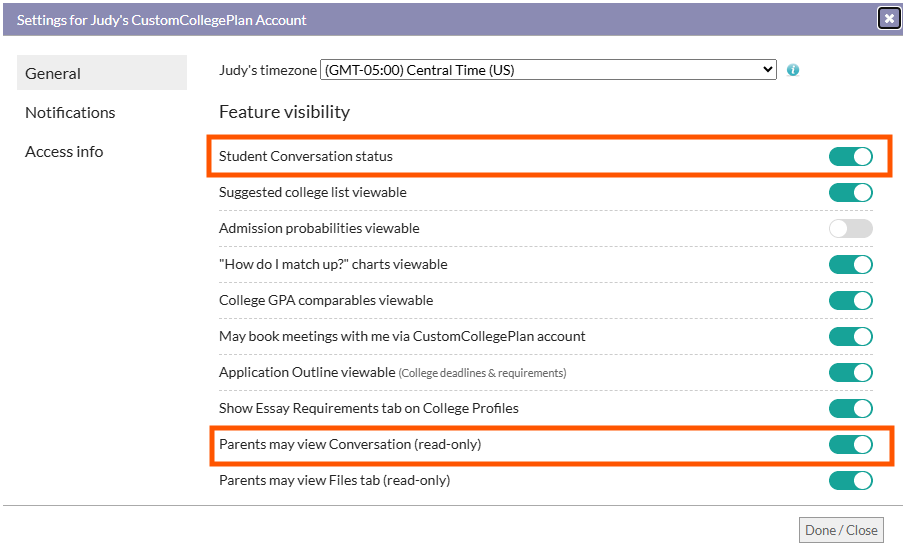Click the Done / Close button
Image resolution: width=906 pixels, height=558 pixels.
click(x=841, y=530)
